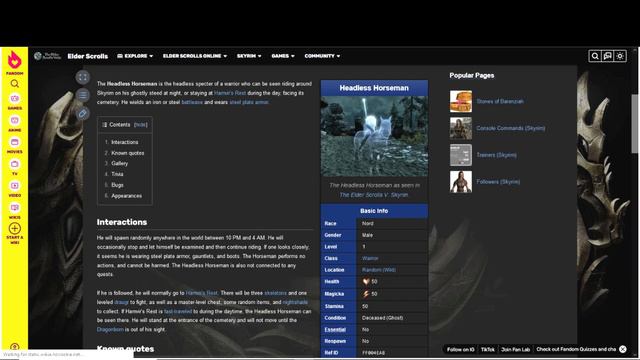Click the Fandom flame logo
Viewport: 640px width, 360px height.
click(14, 60)
